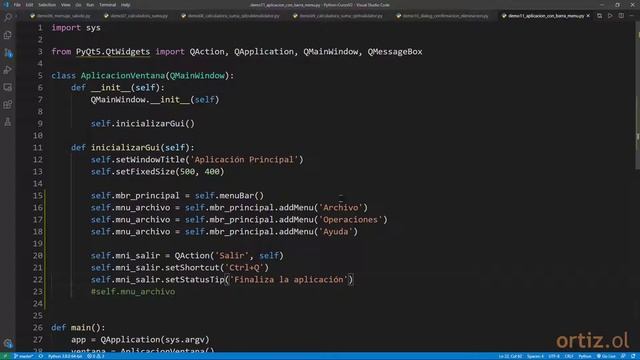Open the Help menu
The width and height of the screenshot is (640, 360).
pyautogui.click(x=126, y=5)
